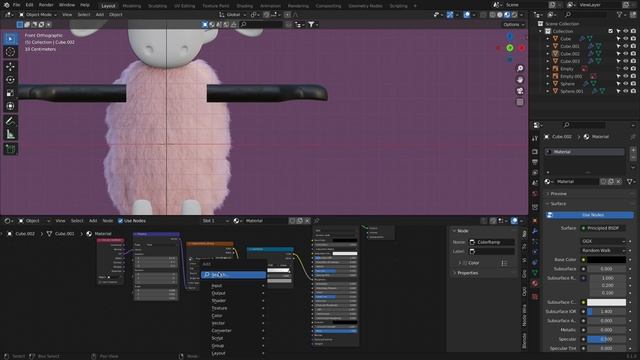
Task: Select the Transform tool
Action: 10,106
